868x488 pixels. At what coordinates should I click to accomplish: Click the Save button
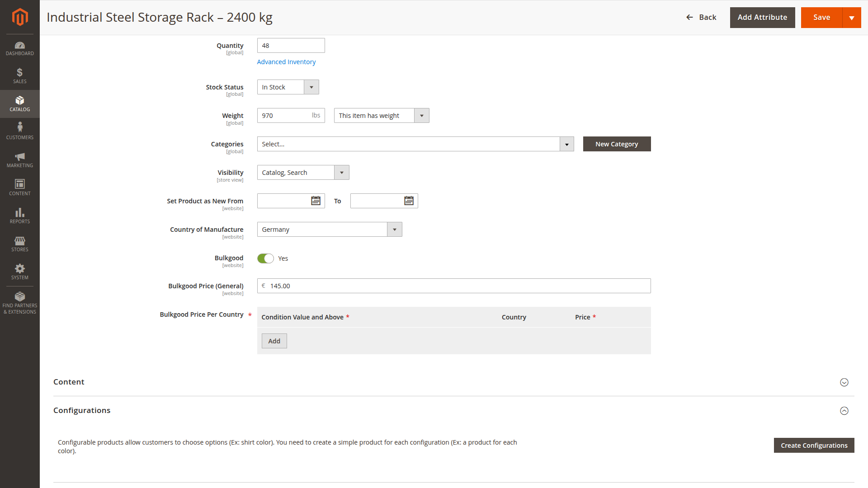point(821,17)
